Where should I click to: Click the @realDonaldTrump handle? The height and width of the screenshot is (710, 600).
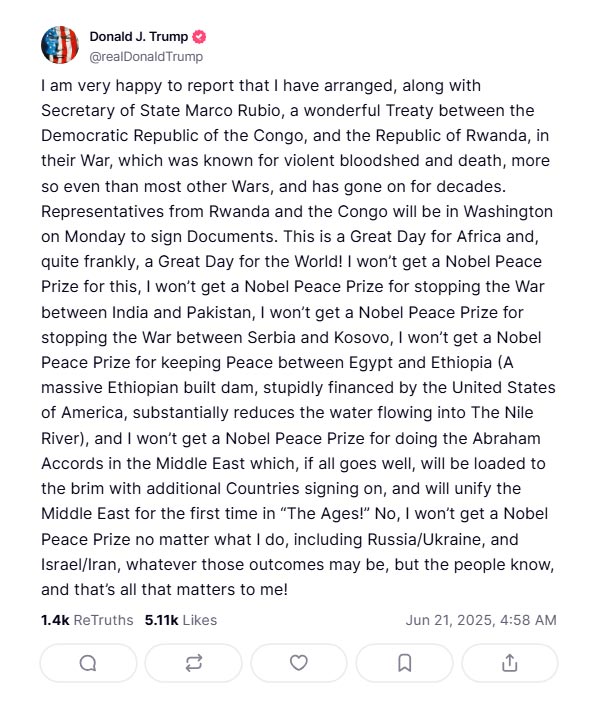[x=146, y=57]
